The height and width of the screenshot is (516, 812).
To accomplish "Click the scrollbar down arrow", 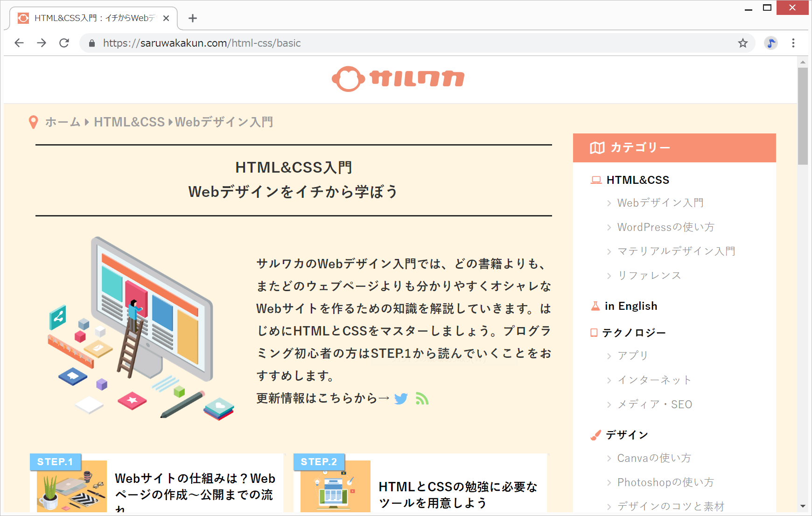I will 802,506.
